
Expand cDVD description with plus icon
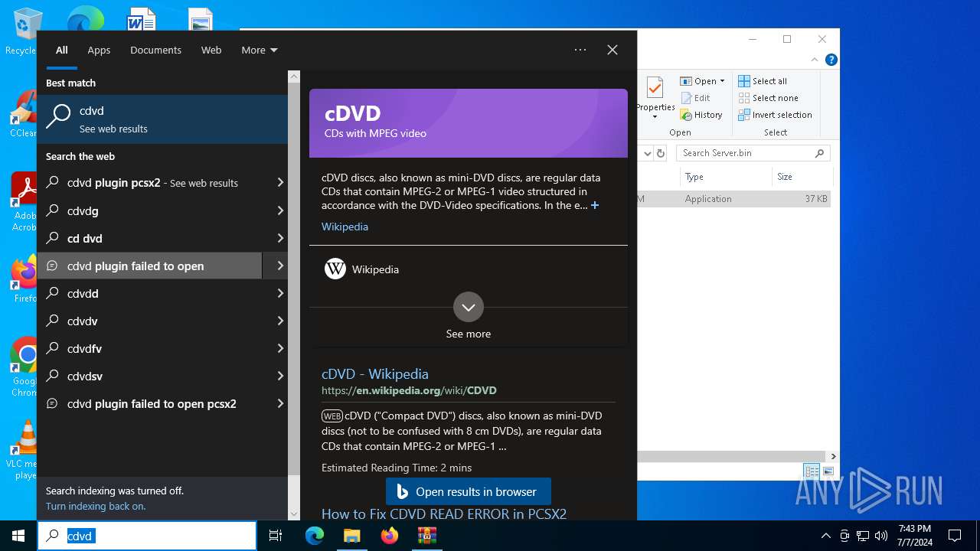point(595,205)
